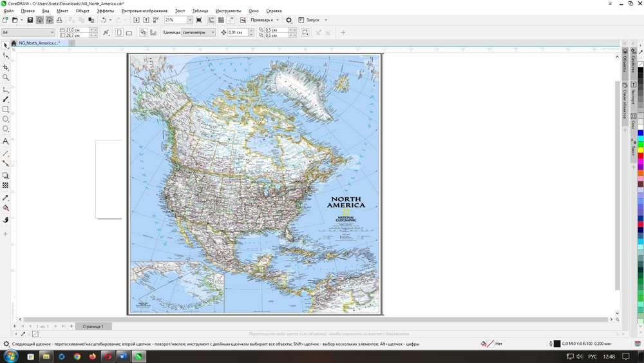Select the red palette swatch
This screenshot has width=644, height=363.
click(640, 156)
